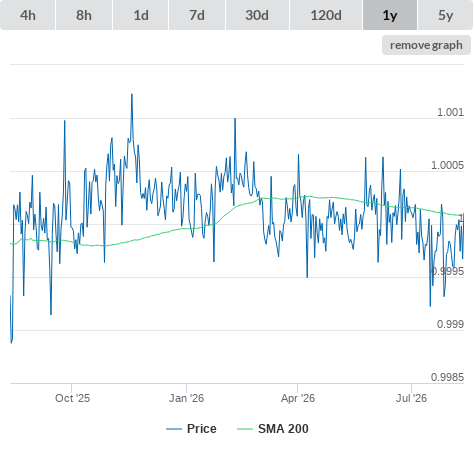Open the 7d time range tab
Image resolution: width=474 pixels, height=455 pixels.
[197, 15]
